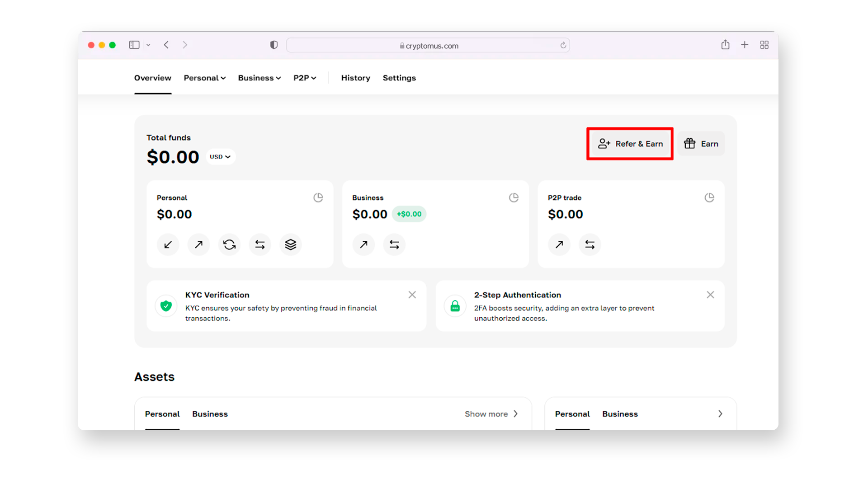Click the Business wallet withdraw arrow icon

363,244
